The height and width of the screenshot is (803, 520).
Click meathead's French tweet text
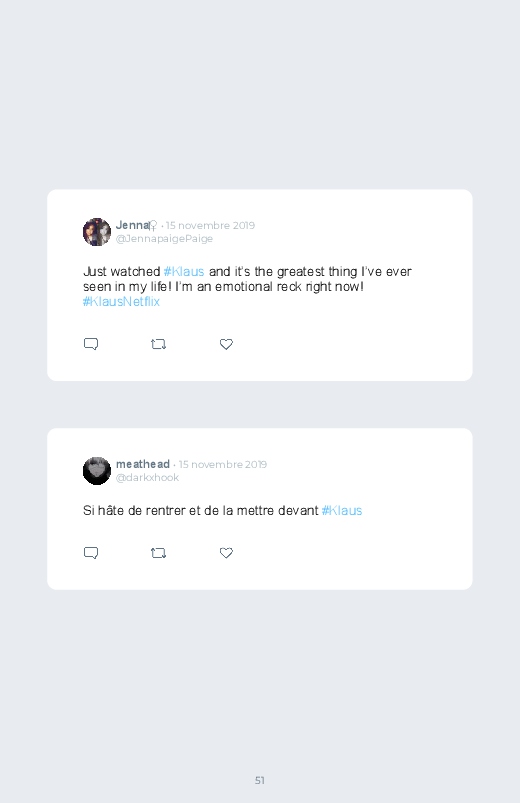222,511
